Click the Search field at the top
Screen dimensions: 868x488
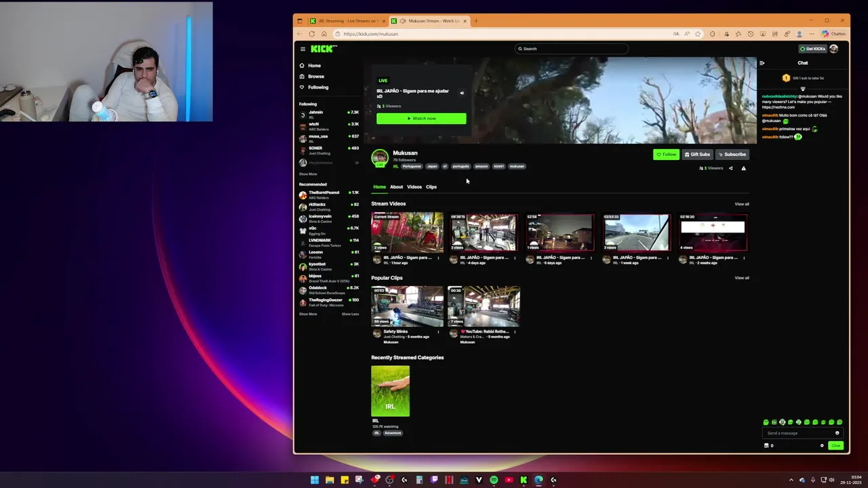571,49
